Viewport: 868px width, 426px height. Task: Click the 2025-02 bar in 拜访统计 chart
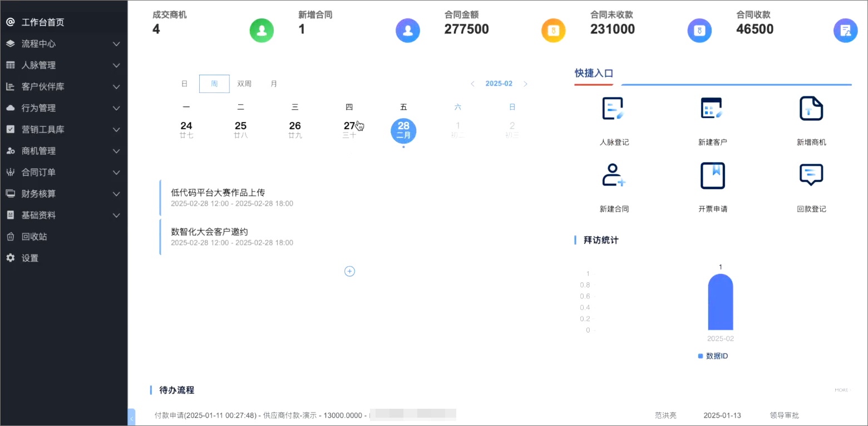(x=721, y=302)
